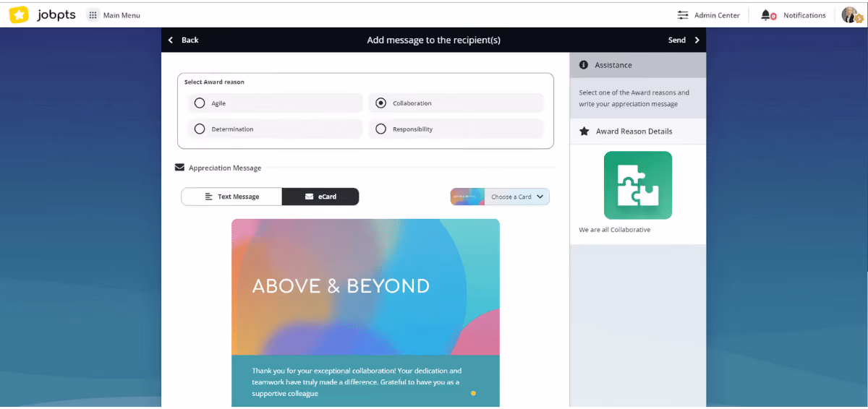Image resolution: width=868 pixels, height=409 pixels.
Task: Select the Agile award reason
Action: tap(275, 103)
